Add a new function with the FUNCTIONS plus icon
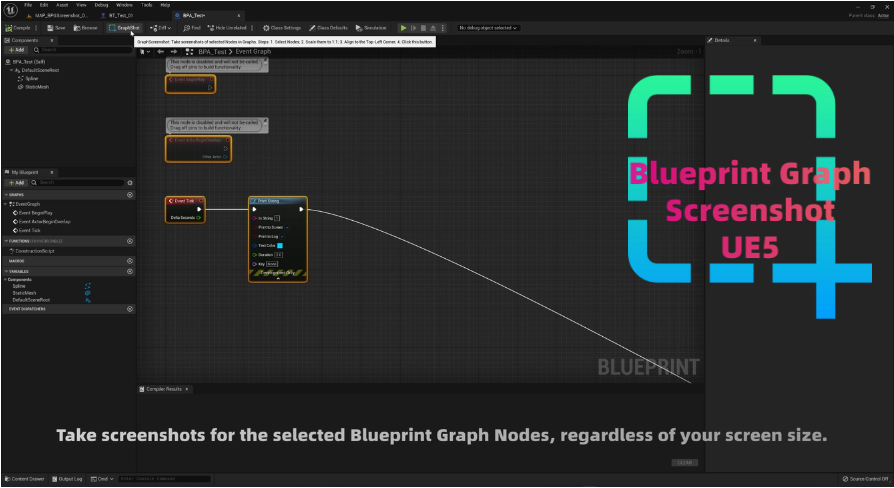Screen dimensions: 894x488 click(130, 241)
